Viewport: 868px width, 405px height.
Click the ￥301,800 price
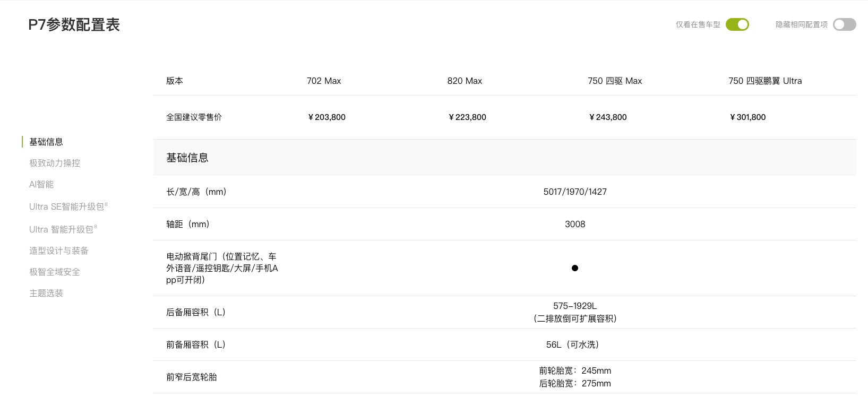coord(747,117)
